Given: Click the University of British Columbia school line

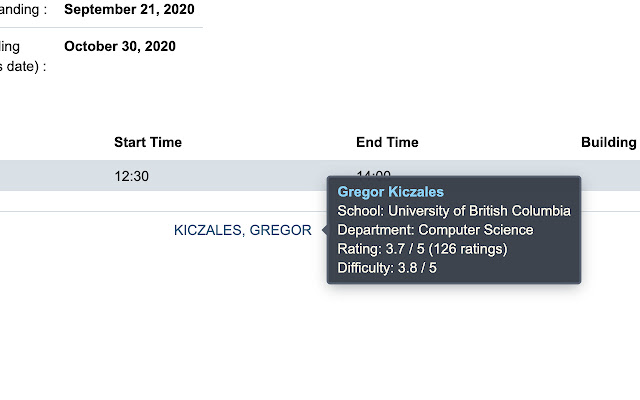Looking at the screenshot, I should click(x=454, y=211).
